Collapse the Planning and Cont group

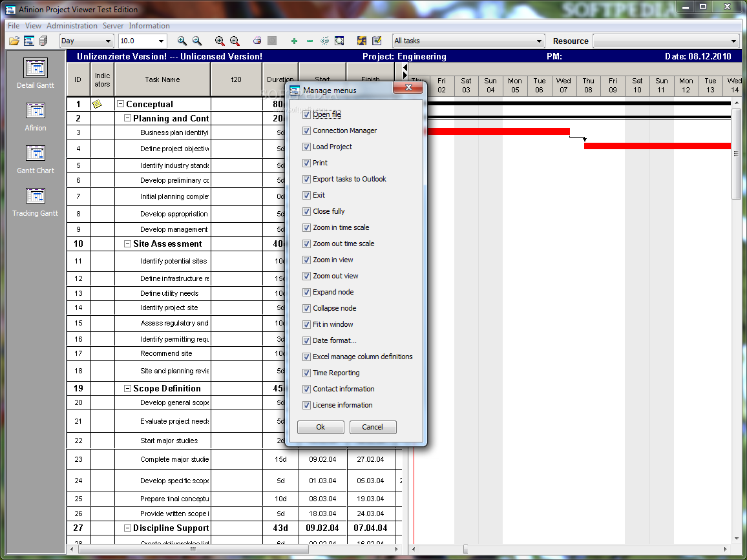click(127, 118)
